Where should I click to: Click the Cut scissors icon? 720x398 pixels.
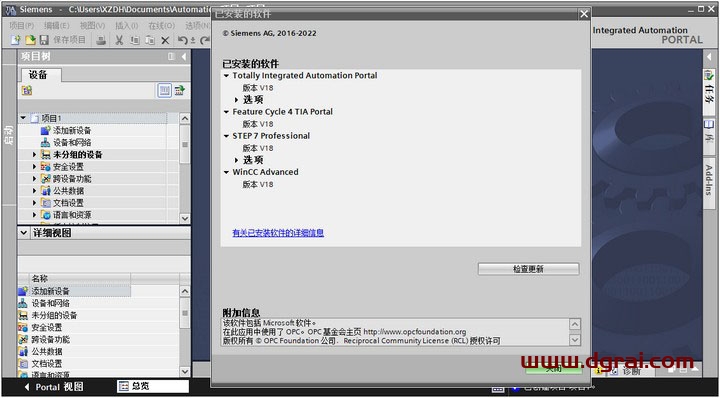point(119,40)
